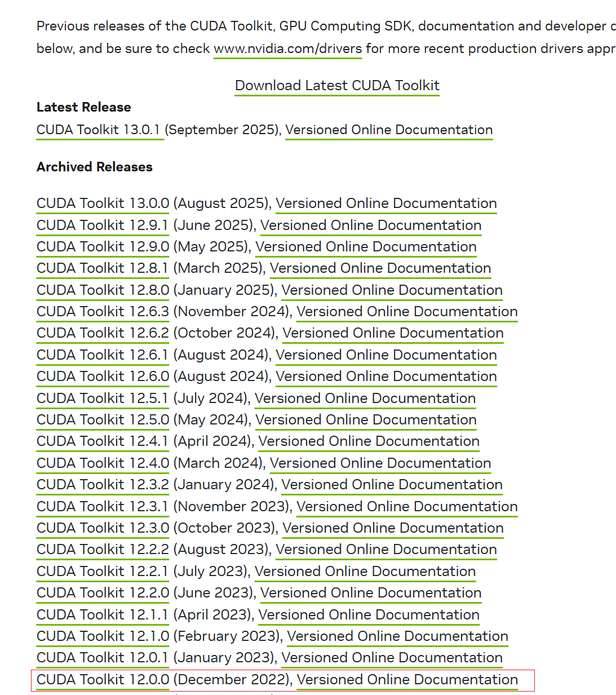The width and height of the screenshot is (616, 695).
Task: Open CUDA Toolkit 12.8.0 link
Action: [103, 290]
